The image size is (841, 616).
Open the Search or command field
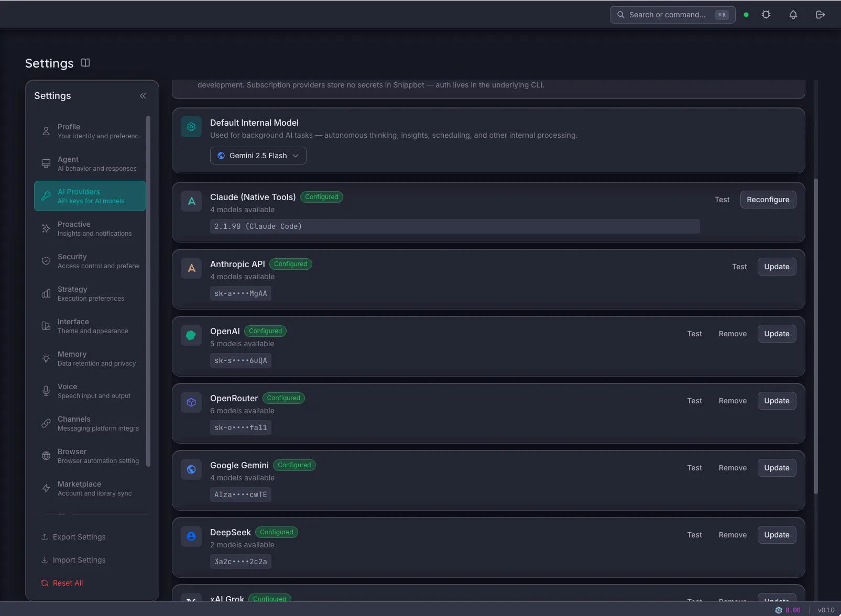click(672, 15)
